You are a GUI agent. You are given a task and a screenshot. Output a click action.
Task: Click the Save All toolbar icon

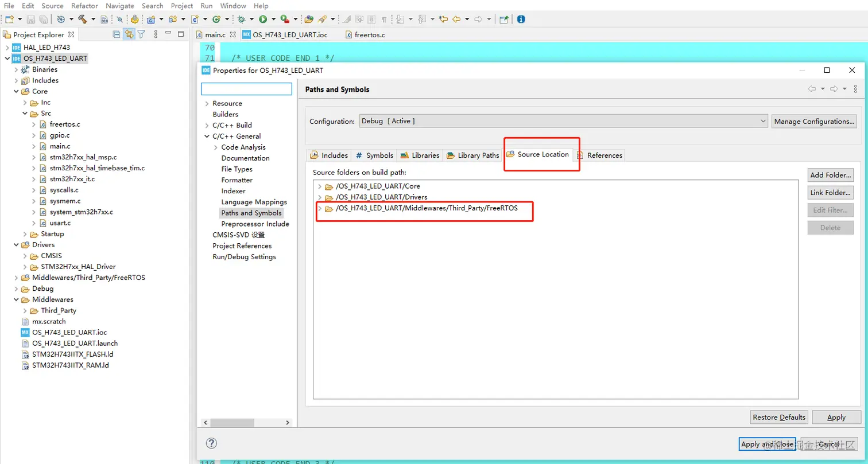coord(44,19)
